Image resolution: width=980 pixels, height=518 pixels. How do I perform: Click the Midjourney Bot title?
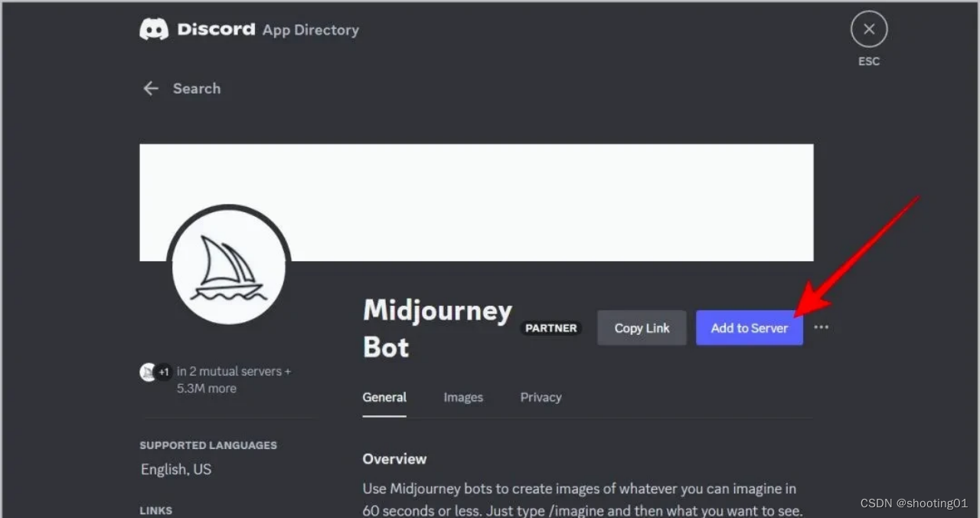pos(437,329)
